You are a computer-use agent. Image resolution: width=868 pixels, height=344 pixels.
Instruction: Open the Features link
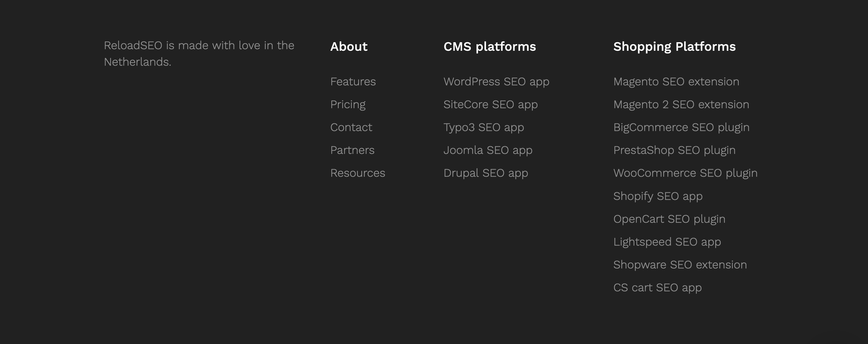(353, 82)
